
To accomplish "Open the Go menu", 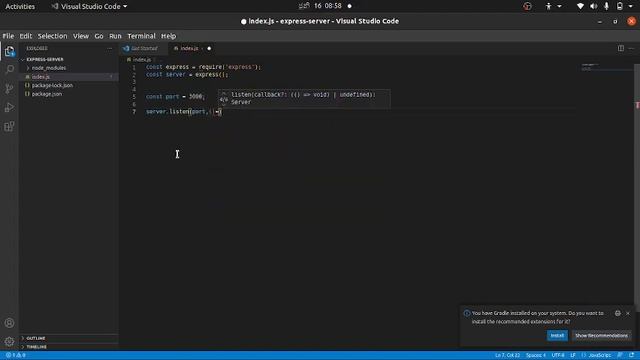I will click(x=99, y=36).
